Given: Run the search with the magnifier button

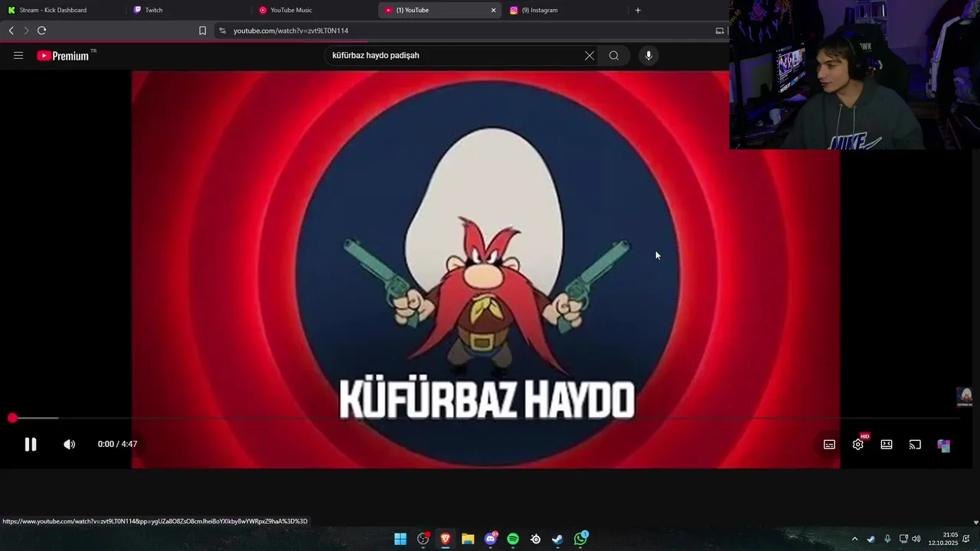Looking at the screenshot, I should 614,55.
